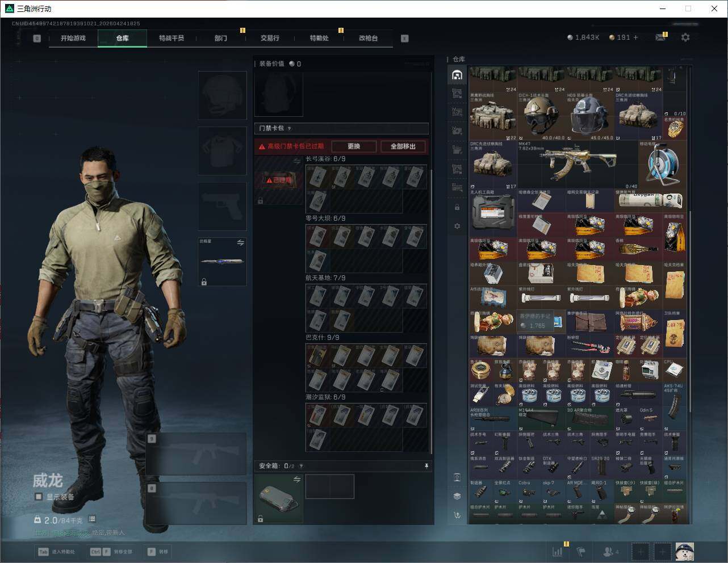The width and height of the screenshot is (728, 563).
Task: Open the weight details list icon
Action: pos(92,519)
